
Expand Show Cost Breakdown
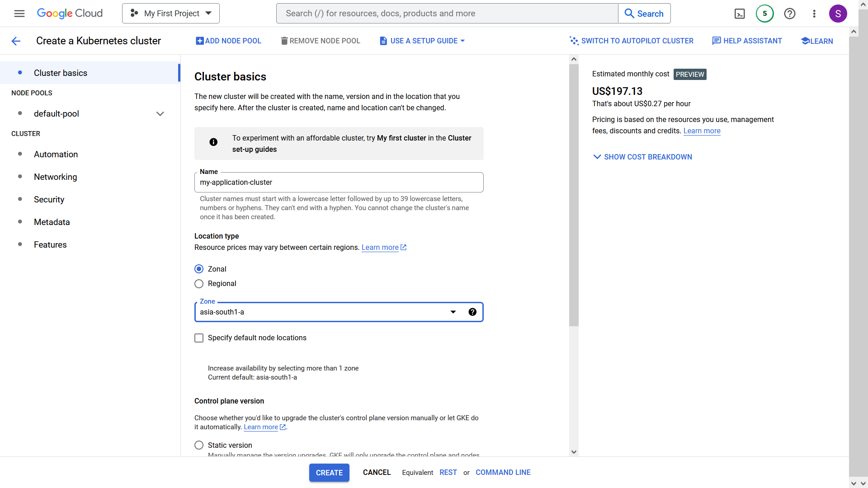[642, 157]
